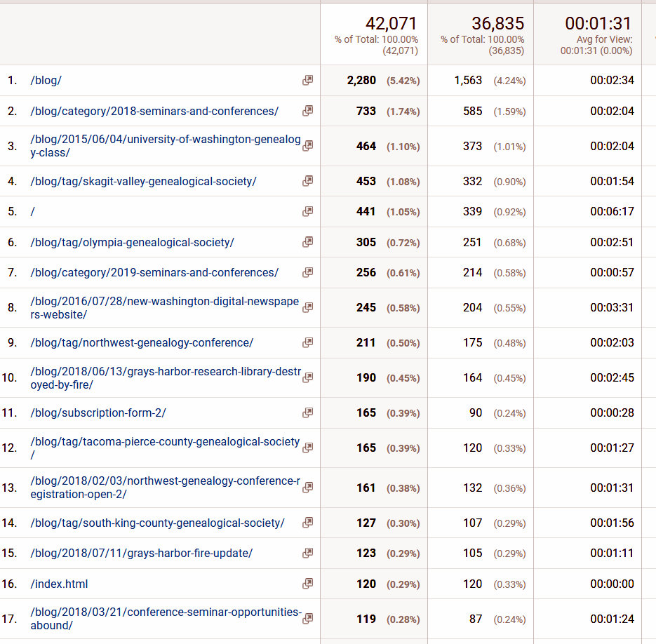Click the popout icon for northwest-genealogy-conference tag
656x644 pixels.
[x=307, y=342]
